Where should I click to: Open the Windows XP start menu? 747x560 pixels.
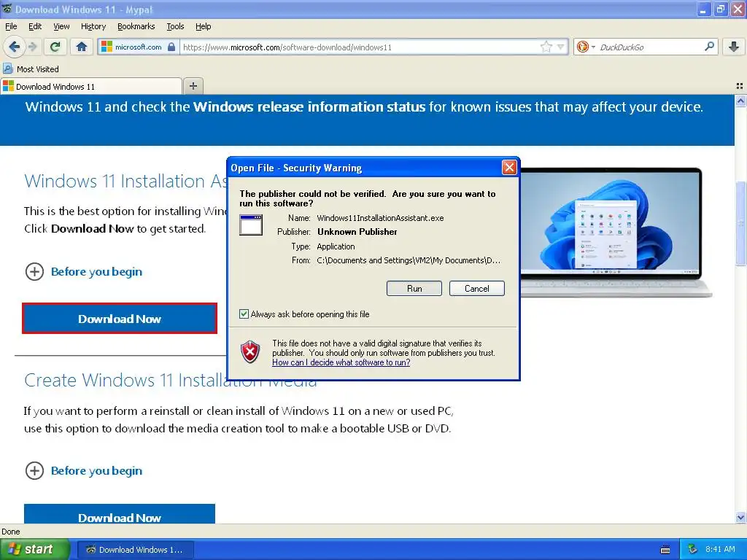pyautogui.click(x=34, y=550)
